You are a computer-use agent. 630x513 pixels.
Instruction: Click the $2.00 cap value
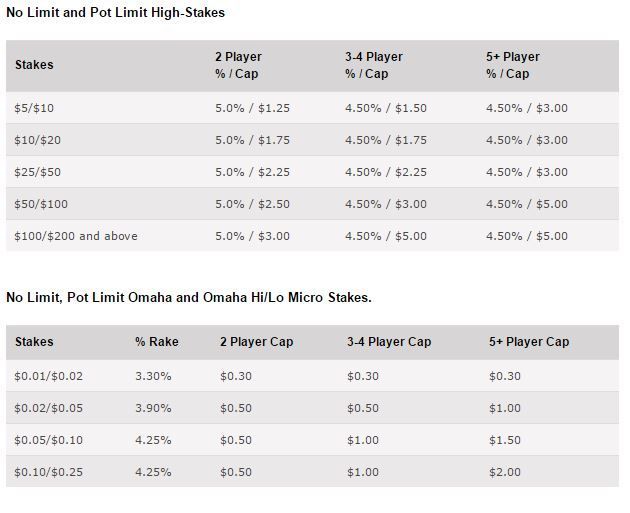[505, 472]
